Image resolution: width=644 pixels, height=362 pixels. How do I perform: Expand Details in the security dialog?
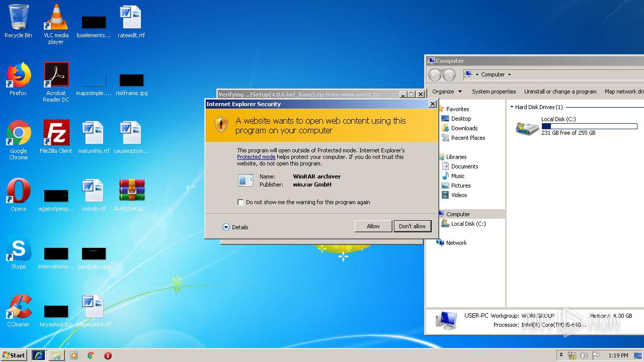click(x=235, y=227)
